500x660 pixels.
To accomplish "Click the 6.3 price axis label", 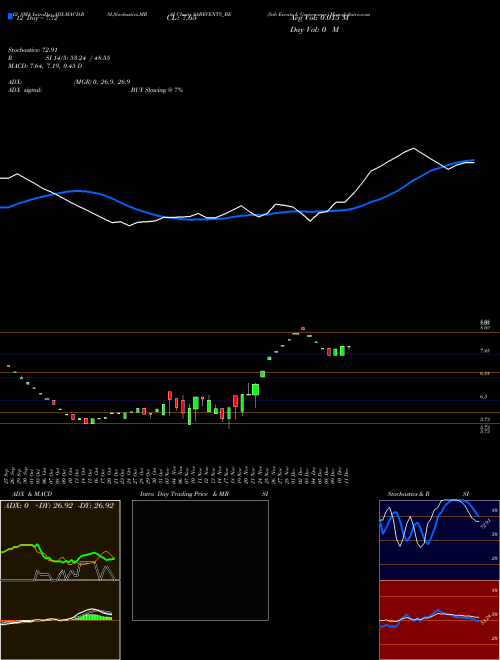I will point(484,397).
